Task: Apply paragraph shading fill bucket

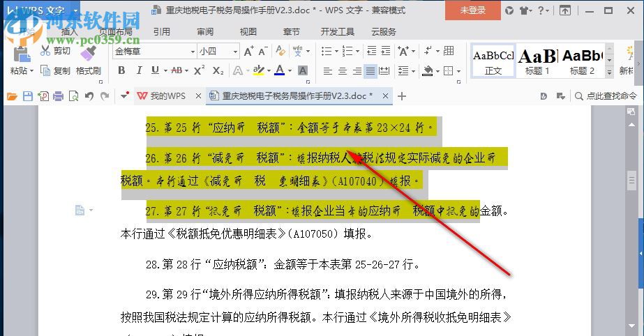Action: pyautogui.click(x=428, y=70)
